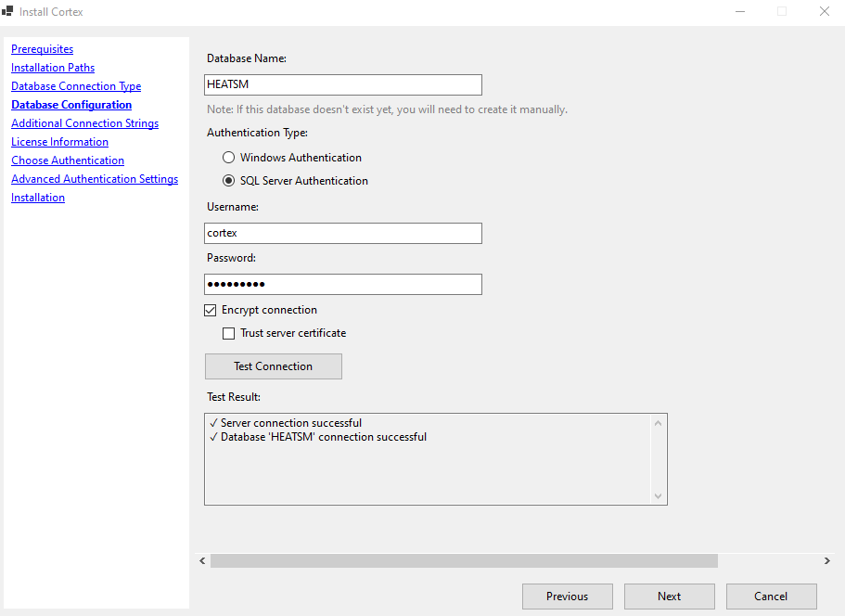This screenshot has width=845, height=616.
Task: Go to Database Connection Type
Action: pos(75,85)
